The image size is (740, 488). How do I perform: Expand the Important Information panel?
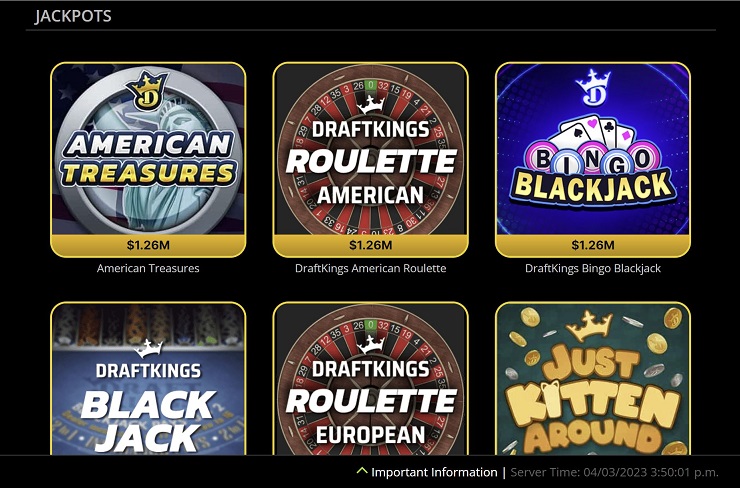coord(427,472)
